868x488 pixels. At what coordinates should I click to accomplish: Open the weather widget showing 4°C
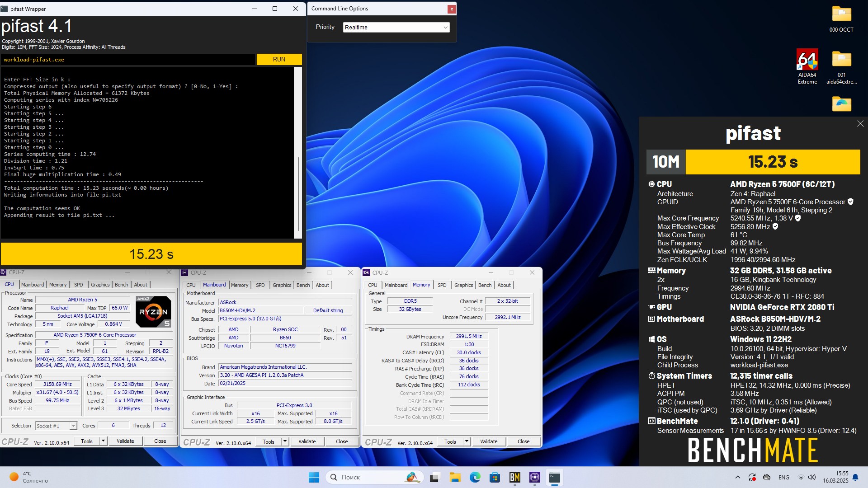29,477
